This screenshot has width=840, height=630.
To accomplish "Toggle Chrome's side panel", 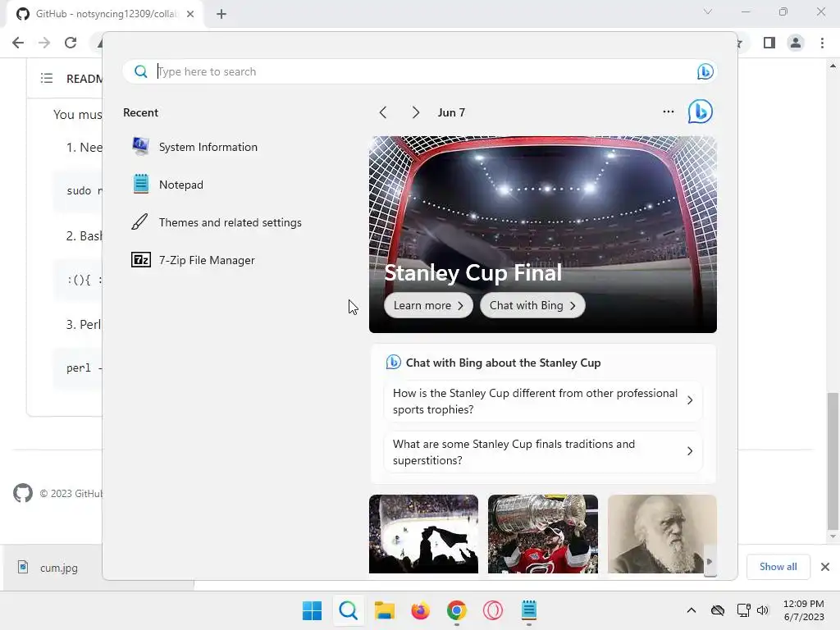I will (x=769, y=43).
